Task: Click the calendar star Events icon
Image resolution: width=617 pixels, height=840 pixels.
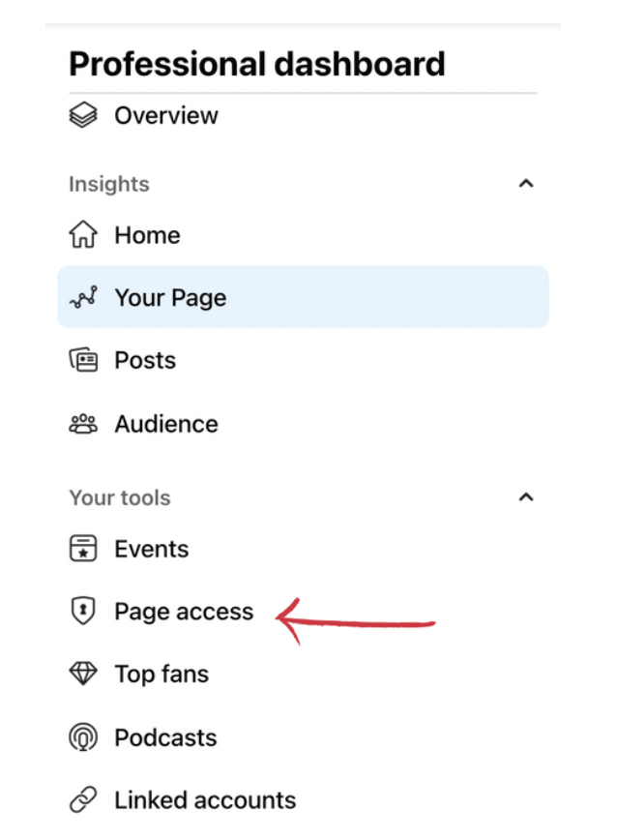Action: coord(83,549)
